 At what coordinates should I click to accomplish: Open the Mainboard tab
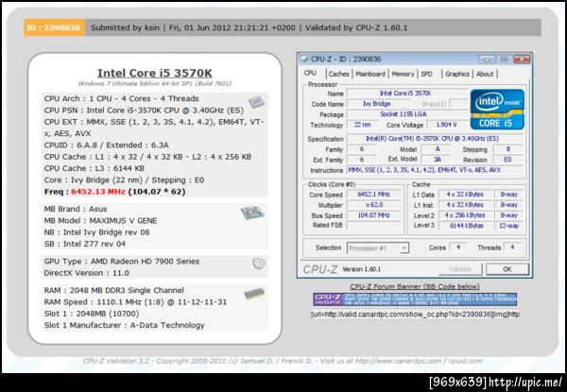coord(370,74)
